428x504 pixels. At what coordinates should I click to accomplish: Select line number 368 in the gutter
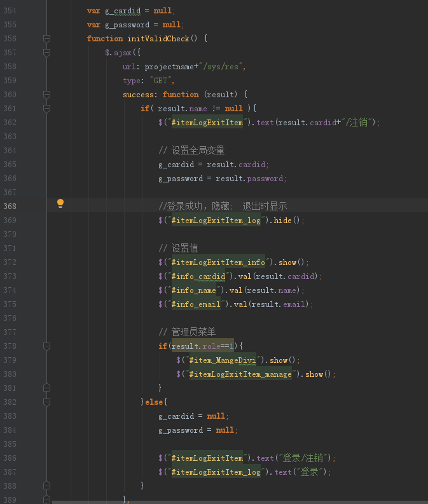(10, 207)
